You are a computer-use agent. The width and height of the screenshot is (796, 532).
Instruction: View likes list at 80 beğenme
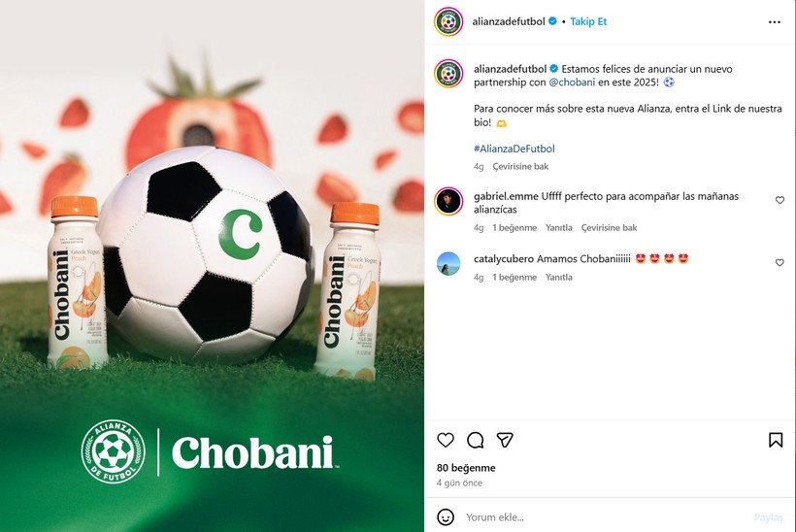[466, 468]
